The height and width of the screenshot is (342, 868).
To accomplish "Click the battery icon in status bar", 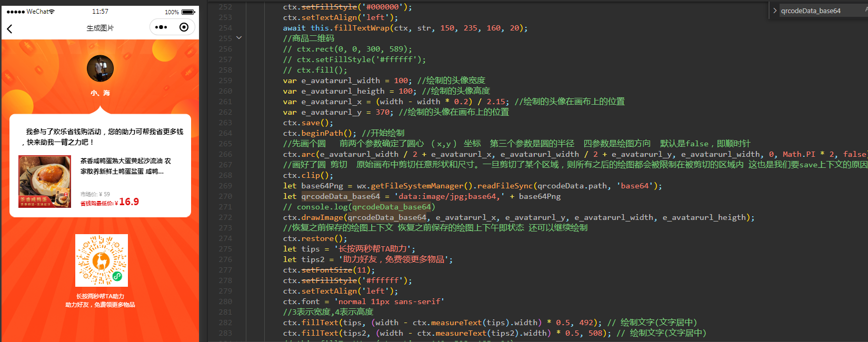I will [x=188, y=12].
